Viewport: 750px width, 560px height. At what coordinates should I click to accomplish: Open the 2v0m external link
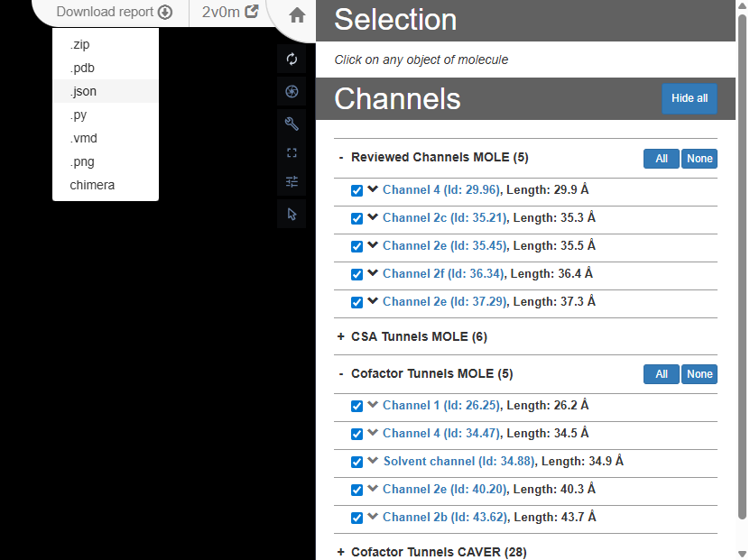click(230, 13)
